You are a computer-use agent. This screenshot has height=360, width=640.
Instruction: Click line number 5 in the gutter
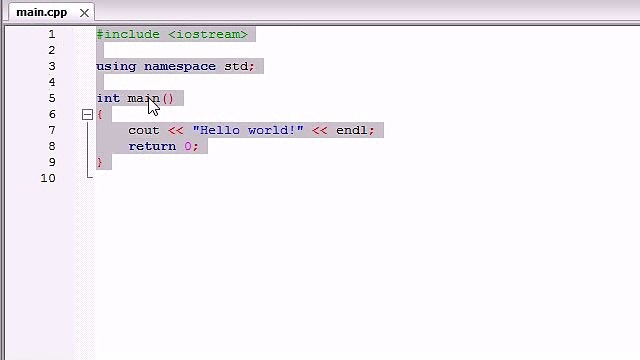(52, 98)
